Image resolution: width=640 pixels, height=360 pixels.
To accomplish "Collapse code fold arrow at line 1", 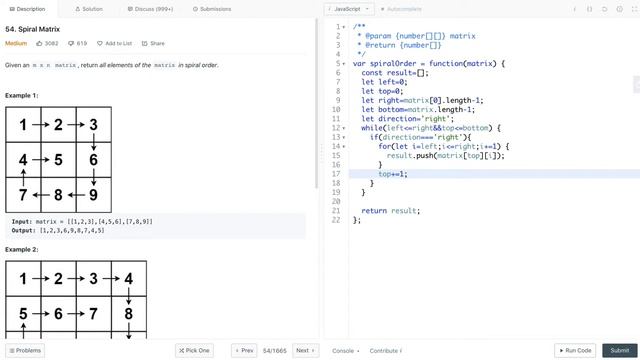I will (x=344, y=27).
